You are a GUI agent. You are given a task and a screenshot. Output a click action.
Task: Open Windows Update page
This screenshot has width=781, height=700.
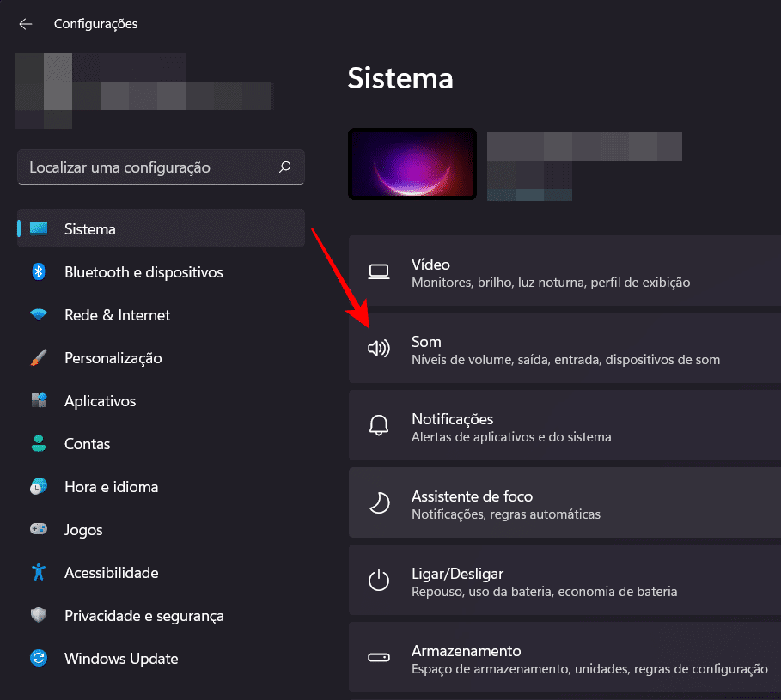[161, 658]
